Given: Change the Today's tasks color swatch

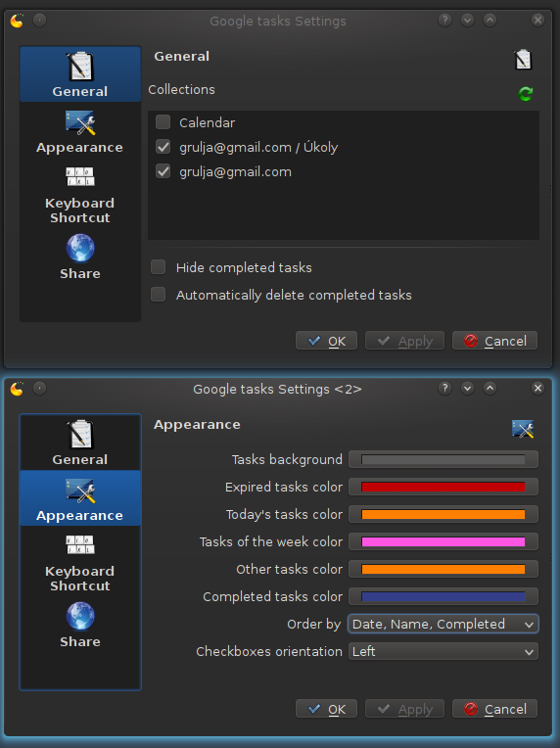Looking at the screenshot, I should (443, 514).
